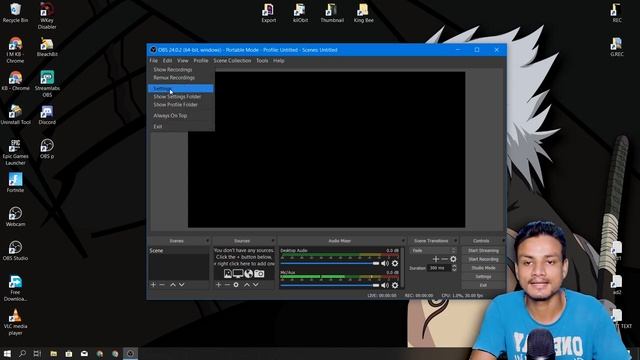
Task: Open the Fade transition dropdown
Action: (433, 250)
